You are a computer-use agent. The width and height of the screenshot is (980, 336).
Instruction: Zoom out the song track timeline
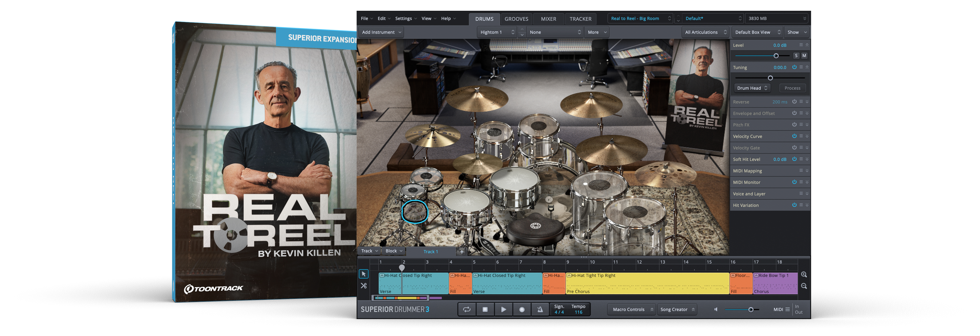coord(804,286)
